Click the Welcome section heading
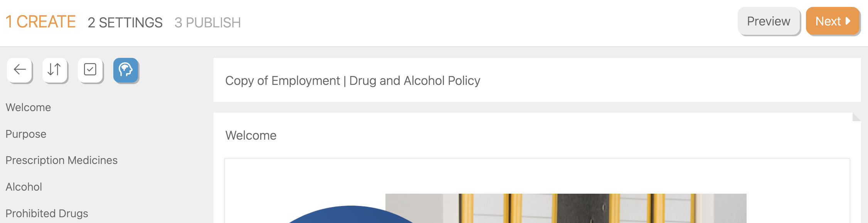 click(251, 135)
